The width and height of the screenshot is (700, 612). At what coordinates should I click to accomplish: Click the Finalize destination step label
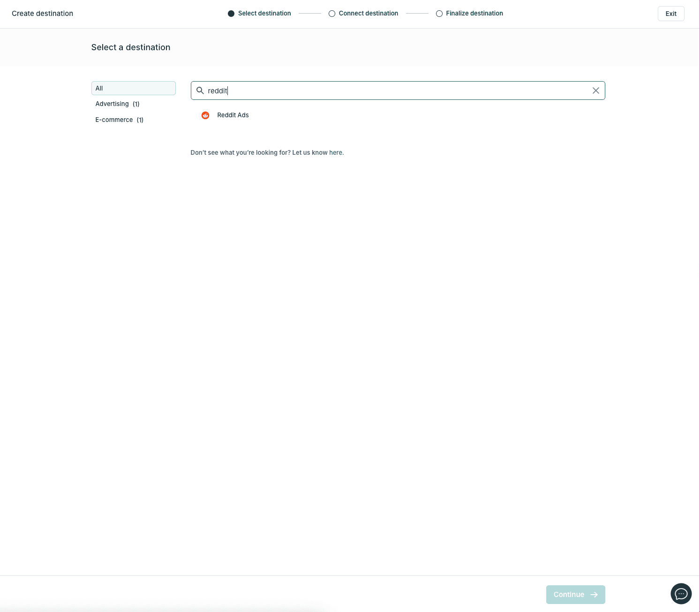tap(474, 13)
